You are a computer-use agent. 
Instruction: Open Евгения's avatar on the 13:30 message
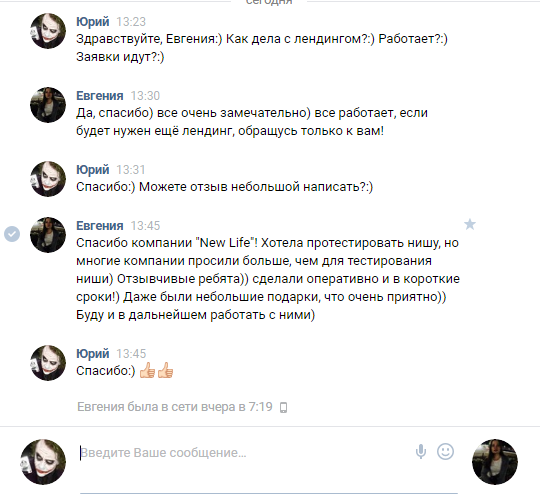(48, 105)
